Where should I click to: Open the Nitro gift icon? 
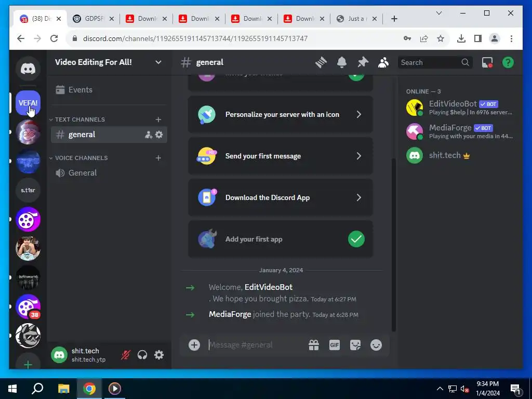click(313, 345)
